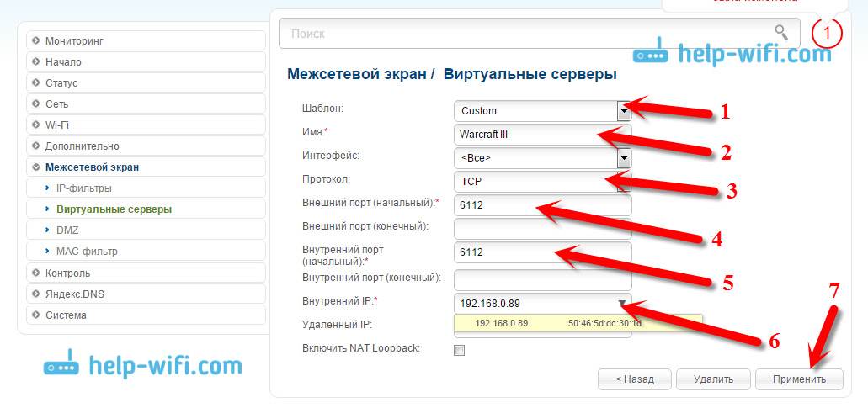868x408 pixels.
Task: Open the Начало menu section
Action: (x=146, y=61)
